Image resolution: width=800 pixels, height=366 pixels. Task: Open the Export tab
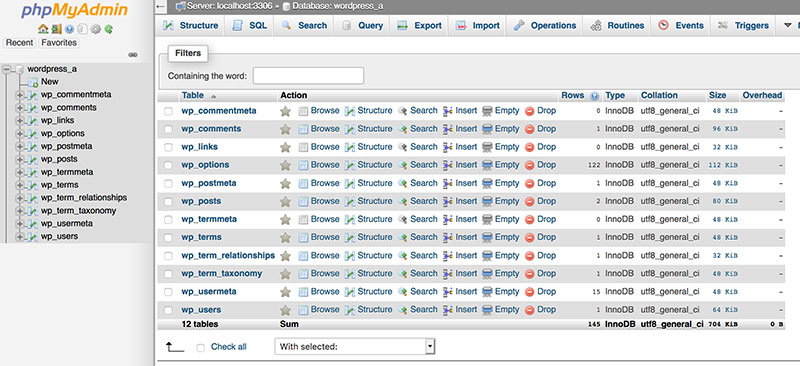point(419,26)
